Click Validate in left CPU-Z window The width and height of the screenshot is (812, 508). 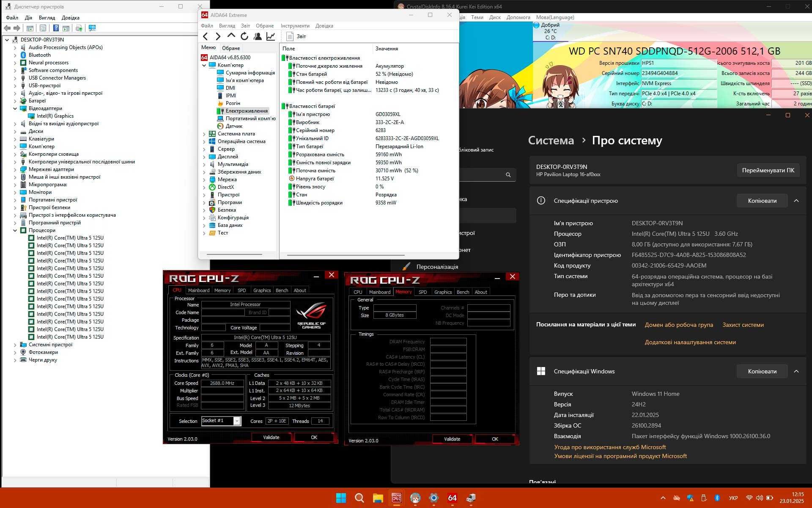(271, 437)
